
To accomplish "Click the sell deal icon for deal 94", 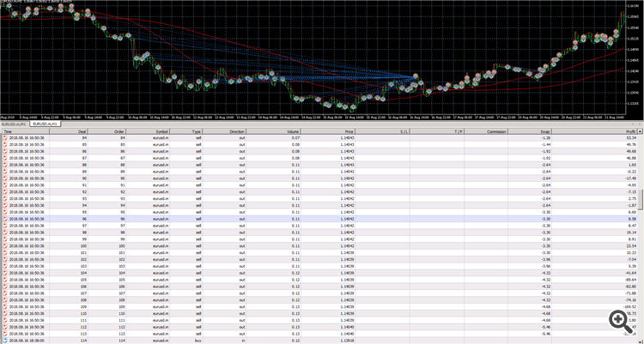I will click(5, 206).
